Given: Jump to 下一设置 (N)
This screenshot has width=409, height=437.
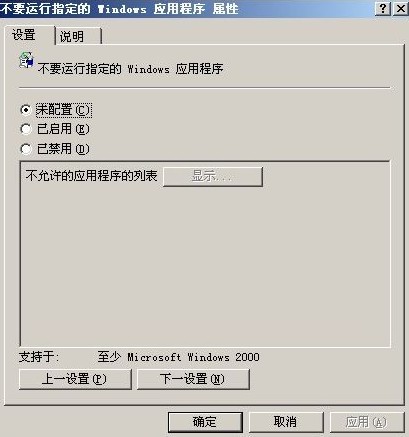Looking at the screenshot, I should pos(193,379).
